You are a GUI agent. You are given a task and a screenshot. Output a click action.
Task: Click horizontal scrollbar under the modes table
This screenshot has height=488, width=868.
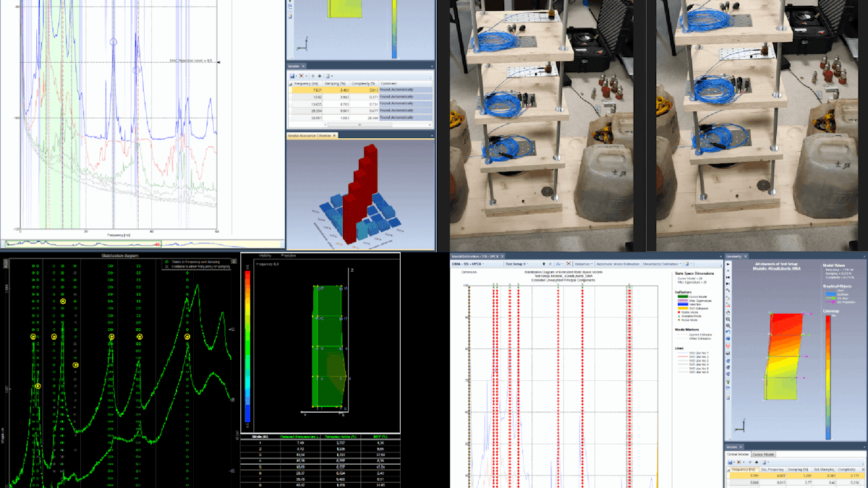pos(359,125)
